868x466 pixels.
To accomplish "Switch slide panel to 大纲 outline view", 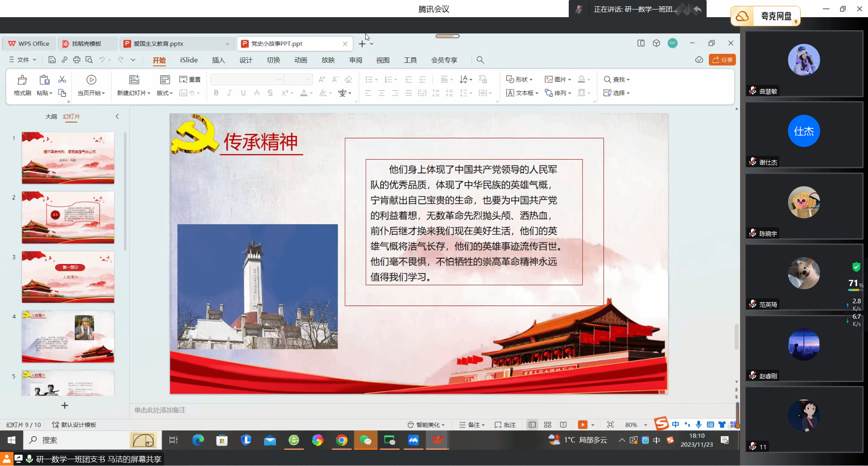I will [51, 117].
